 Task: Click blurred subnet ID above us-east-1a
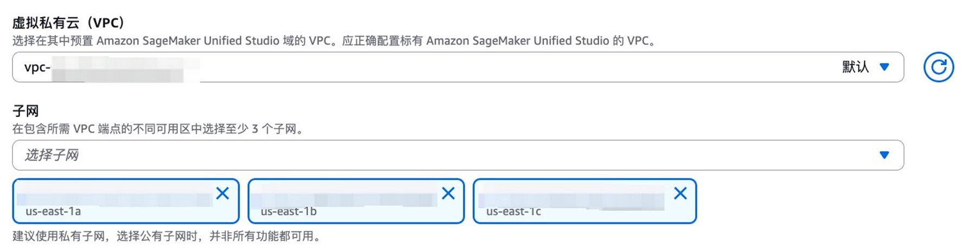point(114,200)
